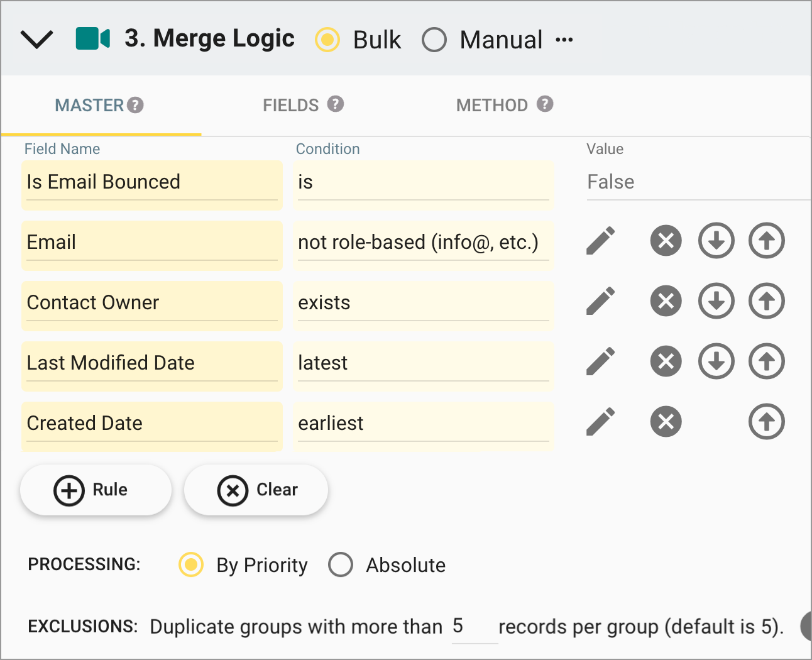Image resolution: width=812 pixels, height=660 pixels.
Task: Add a new rule with the Rule button
Action: point(96,490)
